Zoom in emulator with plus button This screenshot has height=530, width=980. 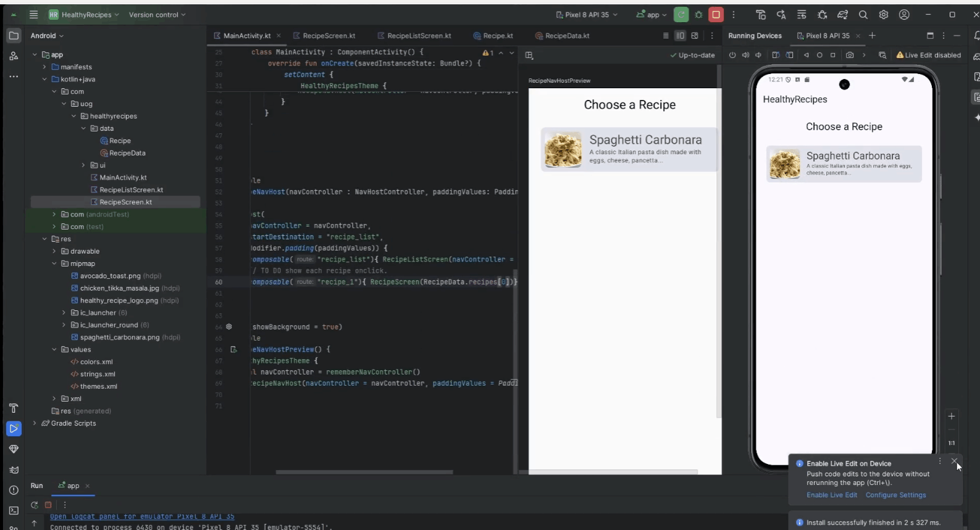click(x=952, y=416)
